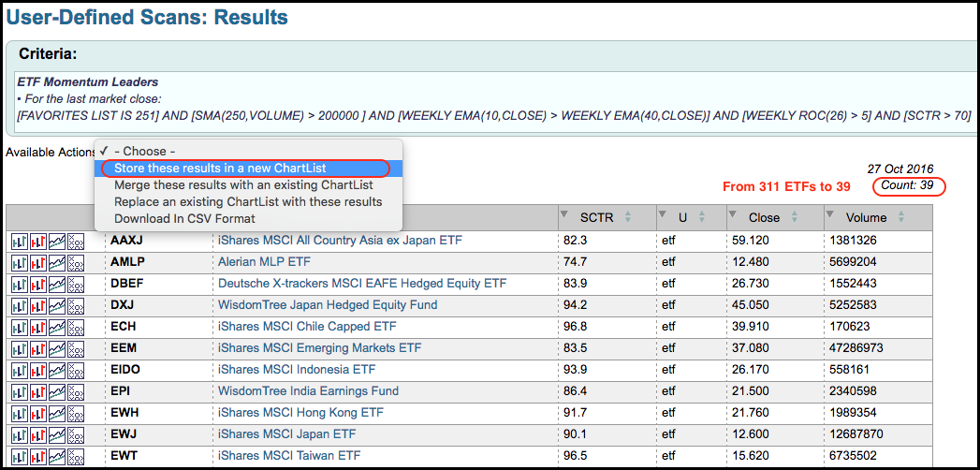Viewport: 980px width, 470px height.
Task: Open iShares MSCI Indonesia ETF link
Action: click(297, 370)
